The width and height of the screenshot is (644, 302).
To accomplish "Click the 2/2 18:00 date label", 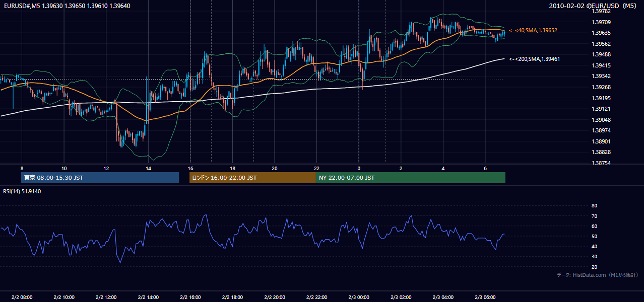I will tap(232, 297).
